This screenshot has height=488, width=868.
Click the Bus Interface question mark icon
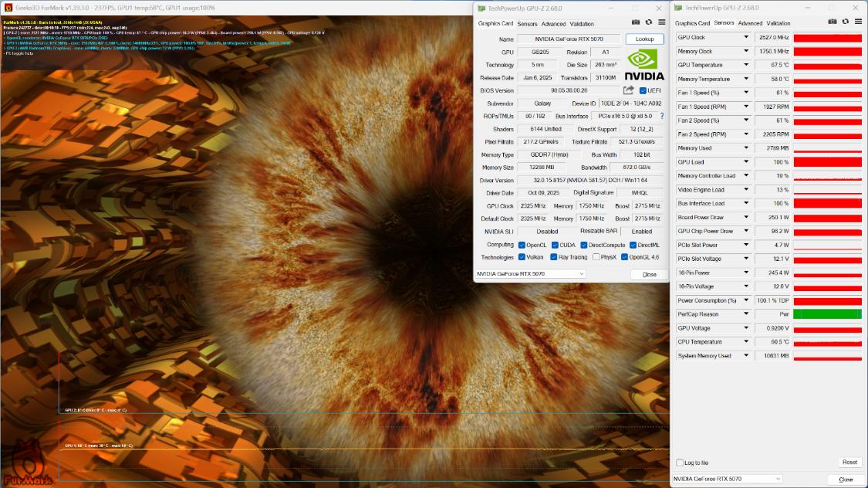[x=661, y=116]
